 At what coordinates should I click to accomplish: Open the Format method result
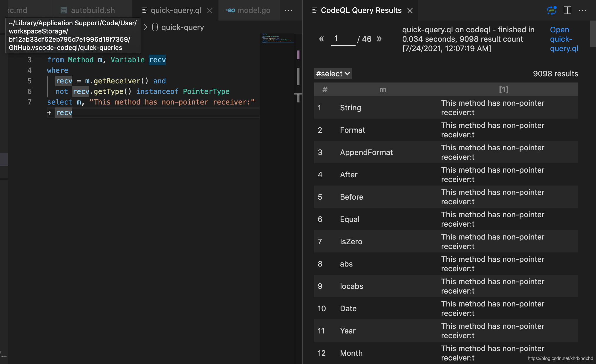pyautogui.click(x=352, y=130)
